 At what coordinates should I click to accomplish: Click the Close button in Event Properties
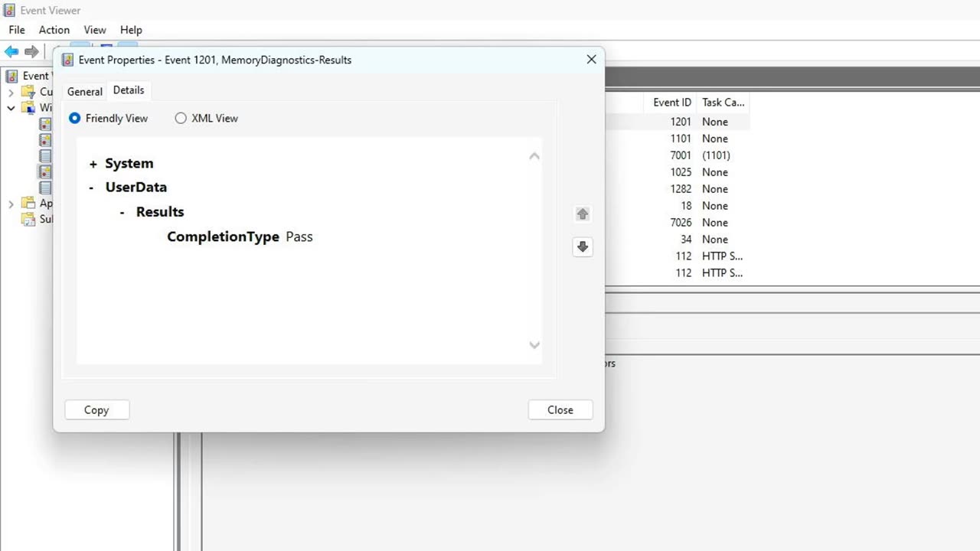[x=560, y=410]
